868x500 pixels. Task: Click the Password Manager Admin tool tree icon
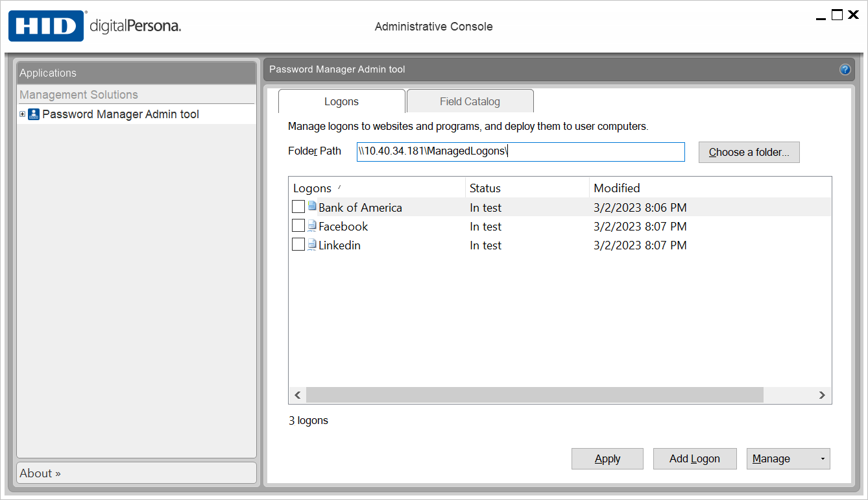[34, 114]
